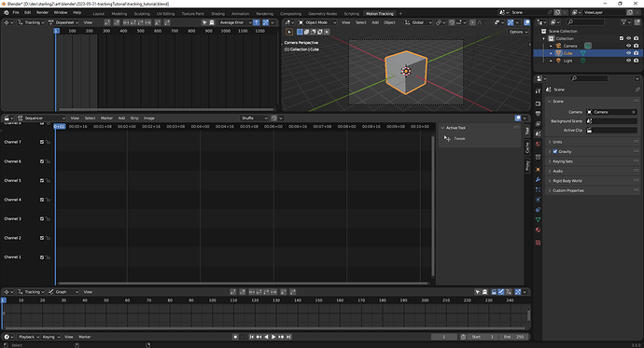Viewport: 644px width, 348px height.
Task: Select the Tweak tool in Active Tool
Action: tap(455, 139)
